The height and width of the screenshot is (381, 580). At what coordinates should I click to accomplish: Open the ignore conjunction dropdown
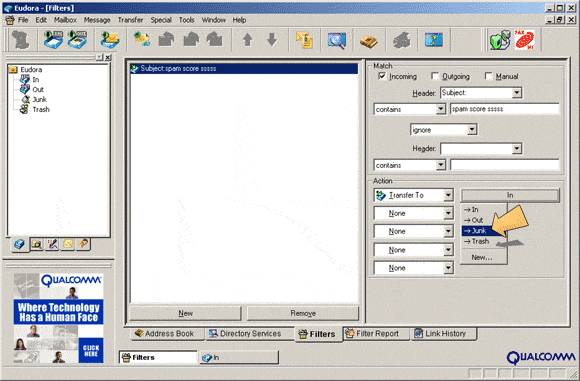(472, 130)
